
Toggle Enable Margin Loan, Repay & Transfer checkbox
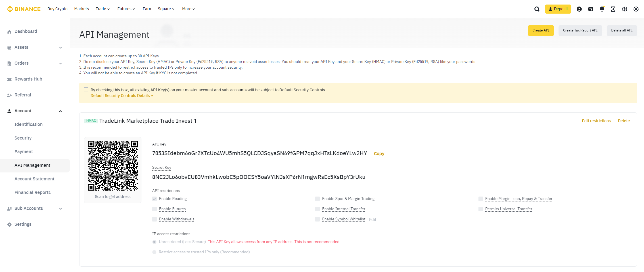click(481, 199)
